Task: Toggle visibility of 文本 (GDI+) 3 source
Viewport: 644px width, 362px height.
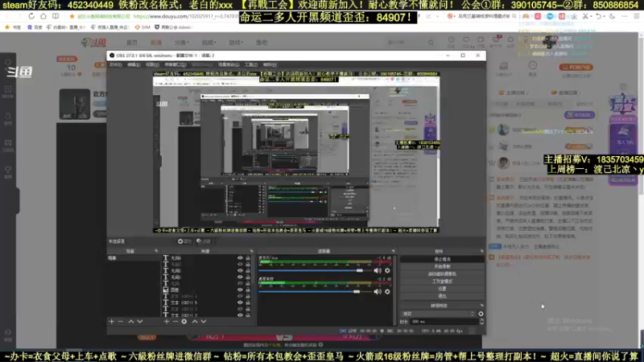Action: 240,309
